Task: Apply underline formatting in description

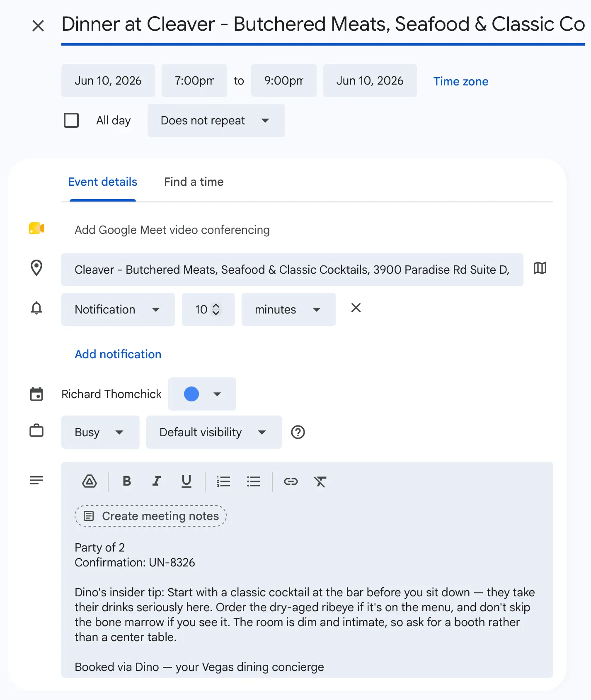Action: (x=187, y=481)
